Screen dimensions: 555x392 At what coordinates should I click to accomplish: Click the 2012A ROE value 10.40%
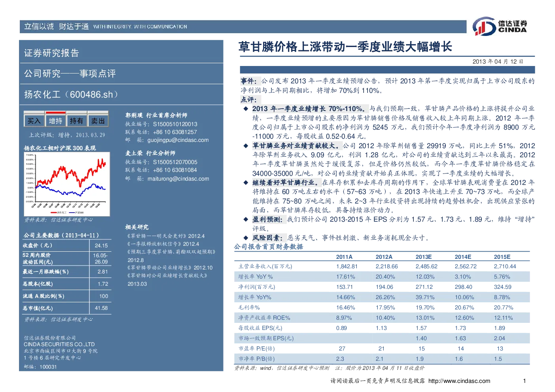[385, 318]
